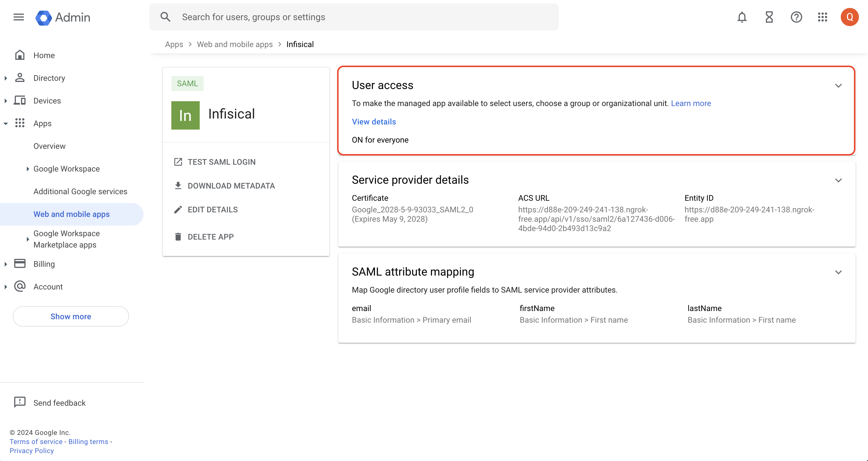Click the Test SAML Login open icon
The width and height of the screenshot is (868, 461).
pyautogui.click(x=178, y=162)
